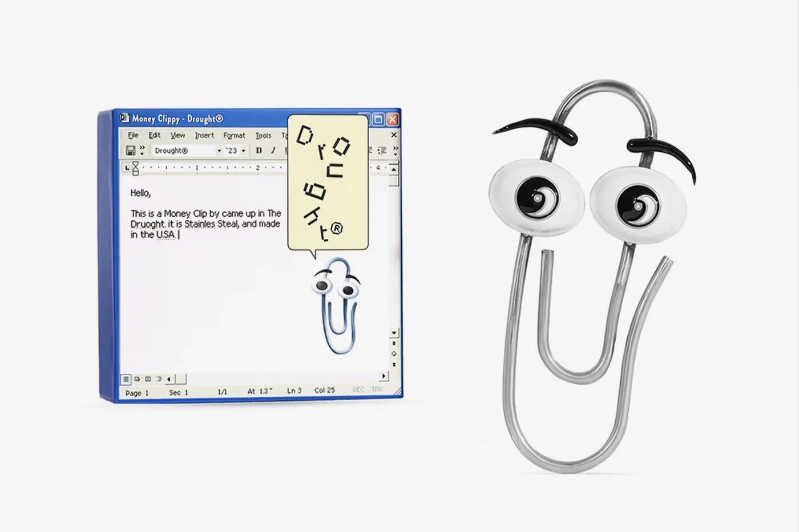Select Normal view icon at bottom left
Image resolution: width=799 pixels, height=532 pixels.
126,379
